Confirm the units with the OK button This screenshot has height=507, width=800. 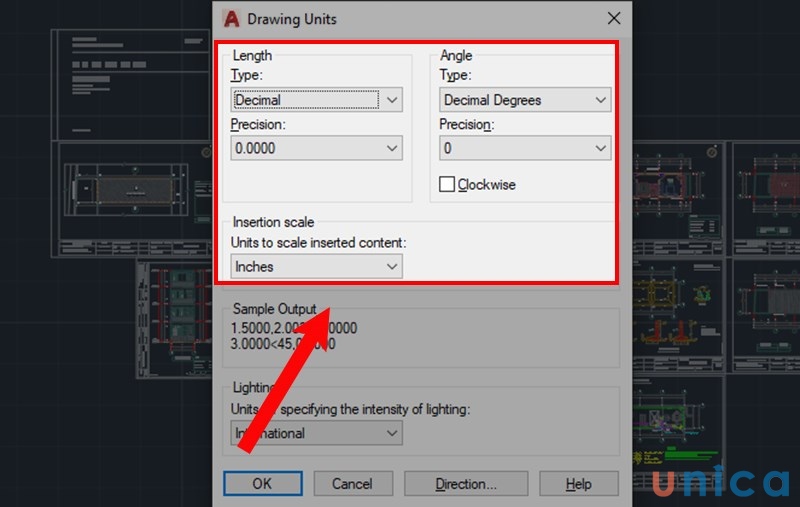263,484
